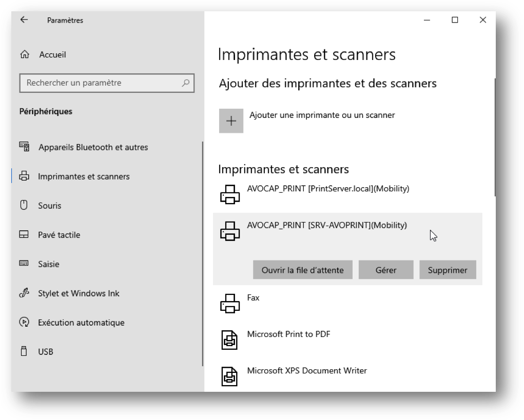Click the Fax printer icon
The image size is (524, 420).
click(x=230, y=304)
